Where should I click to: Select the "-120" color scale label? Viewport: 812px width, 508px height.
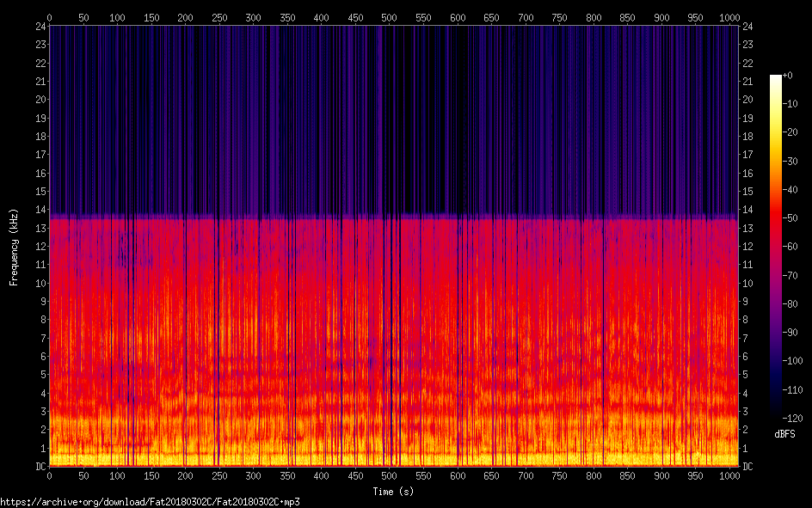pos(792,419)
